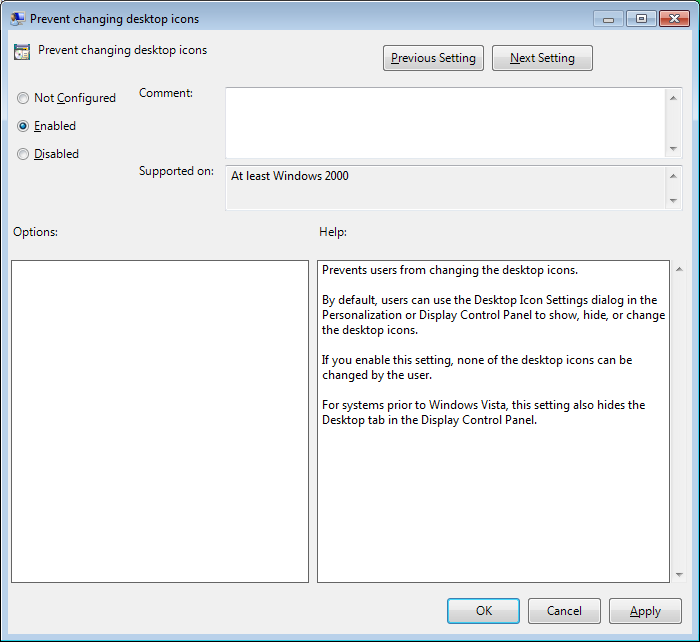
Task: Click the Supported on text field
Action: pyautogui.click(x=445, y=188)
